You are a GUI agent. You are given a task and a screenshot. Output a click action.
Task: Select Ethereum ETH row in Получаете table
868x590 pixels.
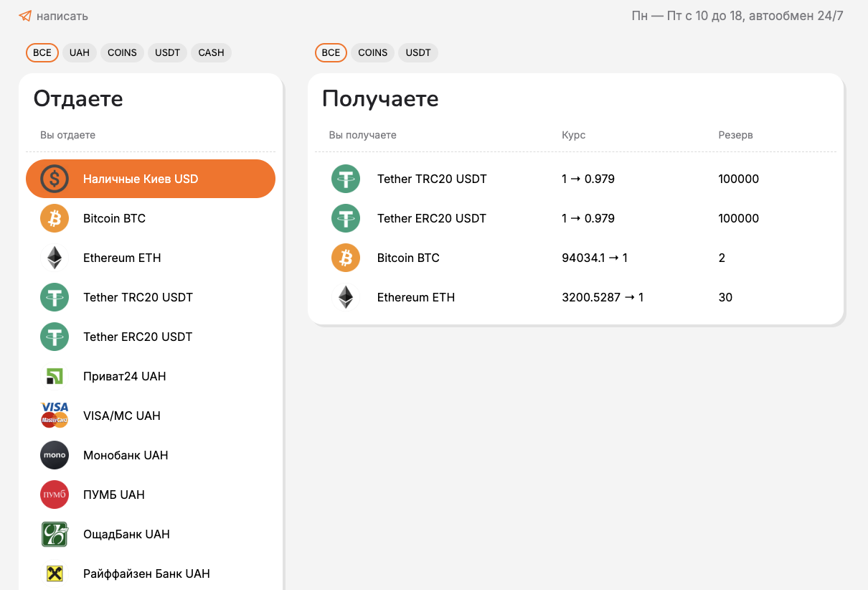click(416, 297)
